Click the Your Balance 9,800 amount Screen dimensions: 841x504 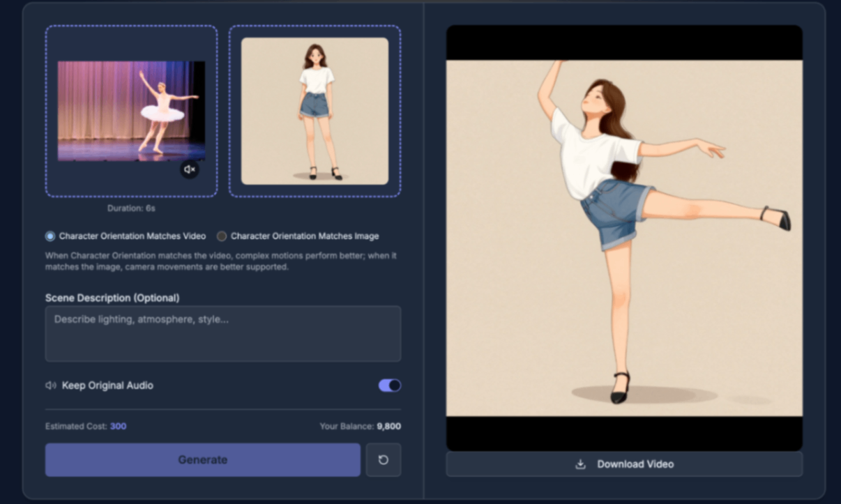[x=388, y=426]
